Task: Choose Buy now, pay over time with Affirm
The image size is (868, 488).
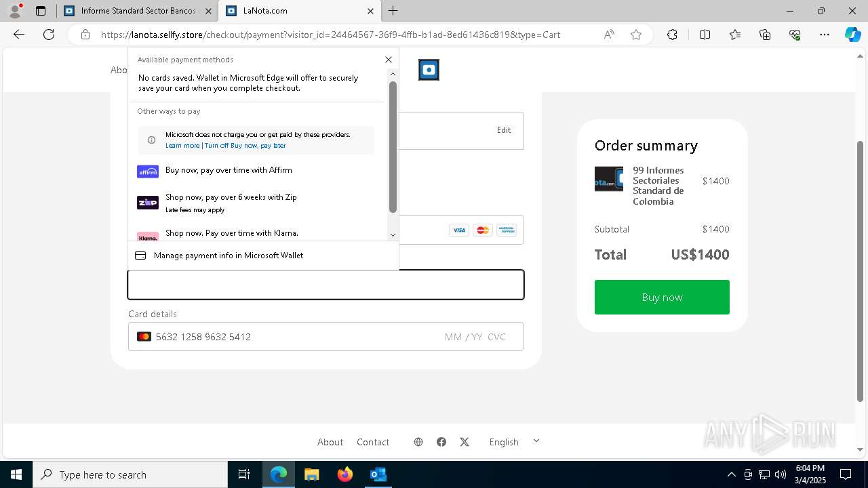Action: coord(256,171)
